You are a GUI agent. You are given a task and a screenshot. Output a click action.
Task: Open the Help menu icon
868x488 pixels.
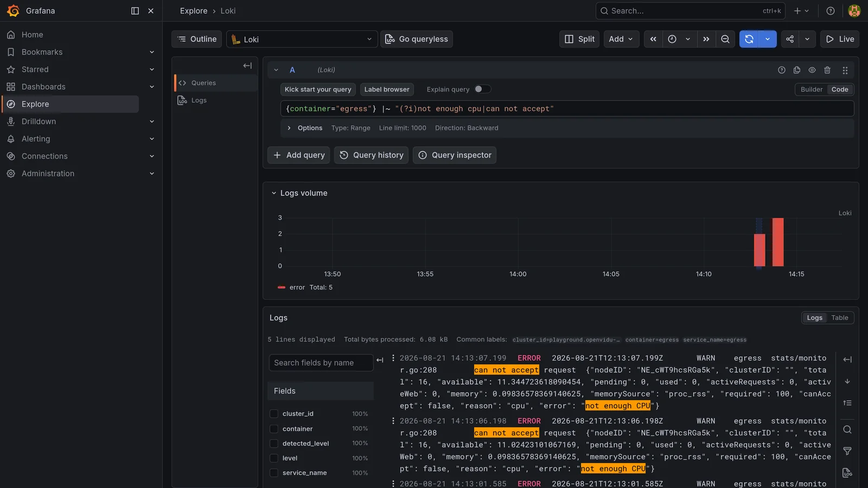click(831, 11)
